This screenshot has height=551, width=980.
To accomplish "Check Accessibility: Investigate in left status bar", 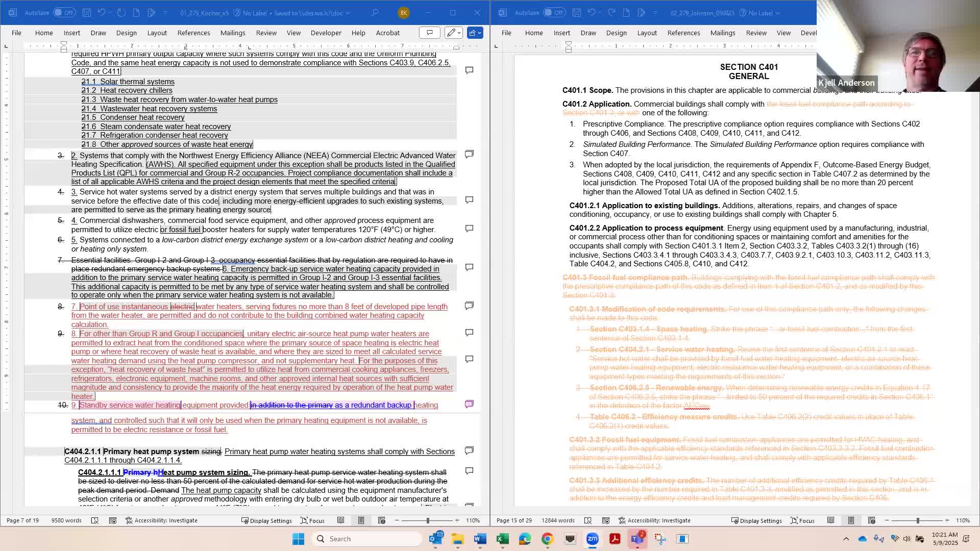I will 161,520.
